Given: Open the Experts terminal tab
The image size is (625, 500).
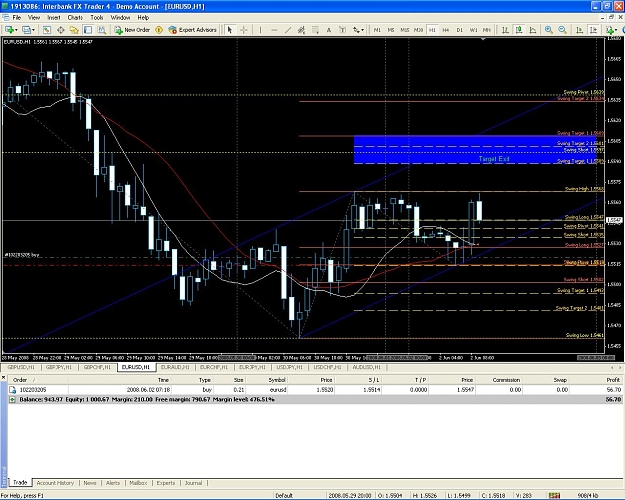Looking at the screenshot, I should click(x=166, y=483).
